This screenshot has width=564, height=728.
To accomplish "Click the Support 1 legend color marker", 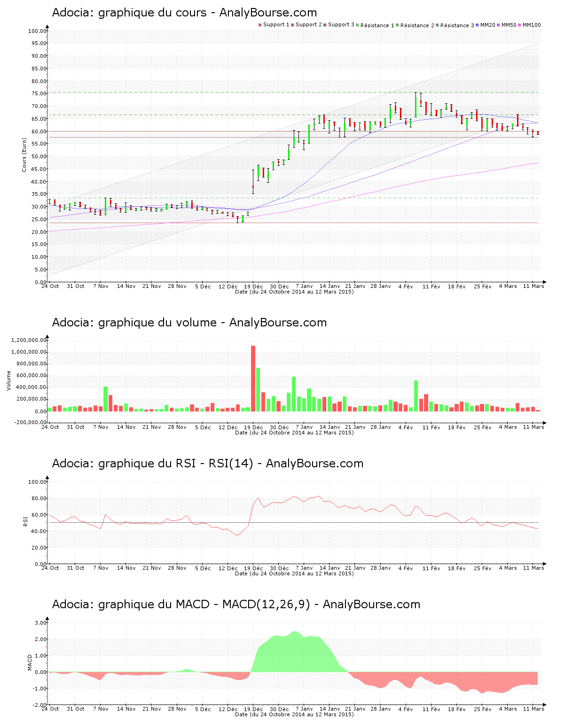I will point(260,25).
